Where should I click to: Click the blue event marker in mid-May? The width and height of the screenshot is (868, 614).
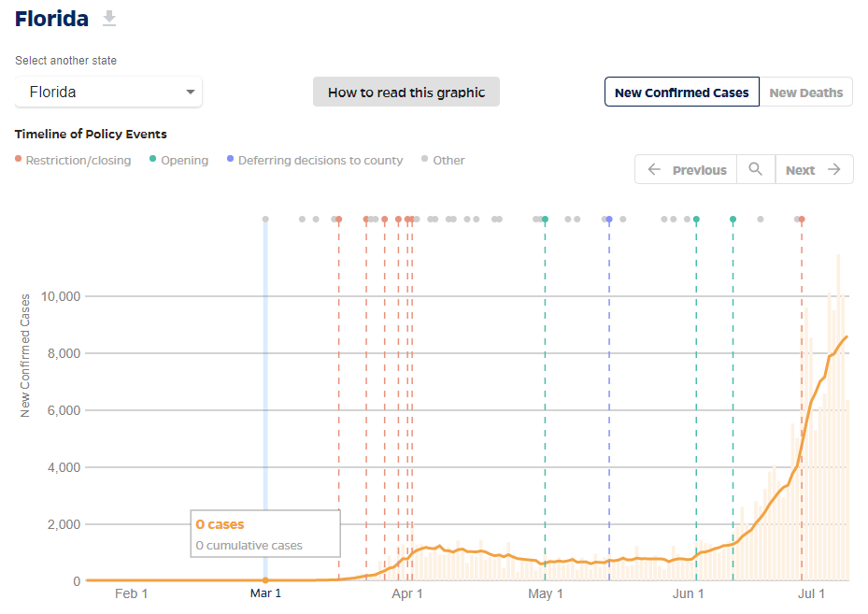tap(608, 219)
